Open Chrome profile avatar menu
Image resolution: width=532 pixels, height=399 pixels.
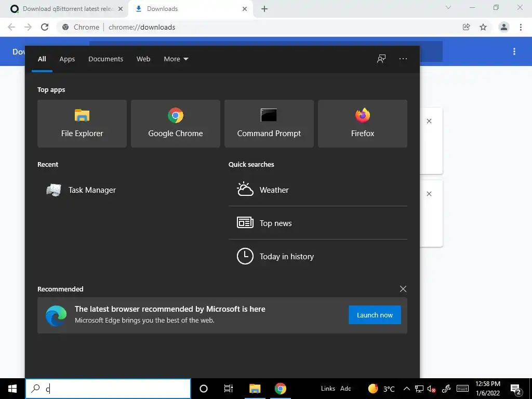(504, 27)
